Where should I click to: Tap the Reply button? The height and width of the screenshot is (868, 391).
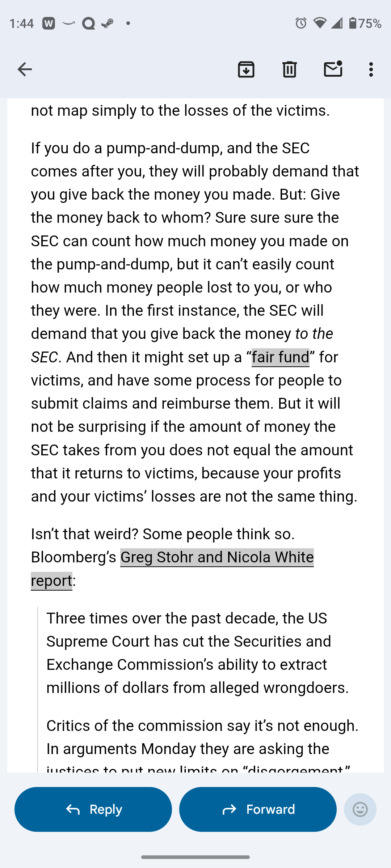coord(93,809)
